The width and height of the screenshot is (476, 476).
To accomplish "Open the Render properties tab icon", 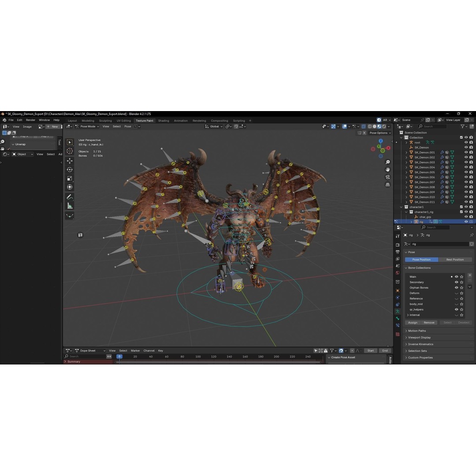I will click(x=398, y=245).
